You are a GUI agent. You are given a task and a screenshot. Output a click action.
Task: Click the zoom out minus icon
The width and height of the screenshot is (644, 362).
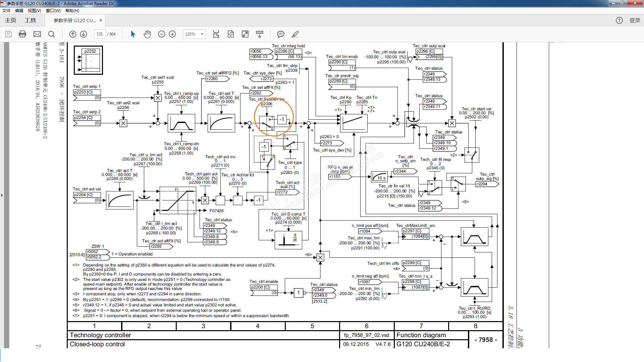tap(162, 34)
